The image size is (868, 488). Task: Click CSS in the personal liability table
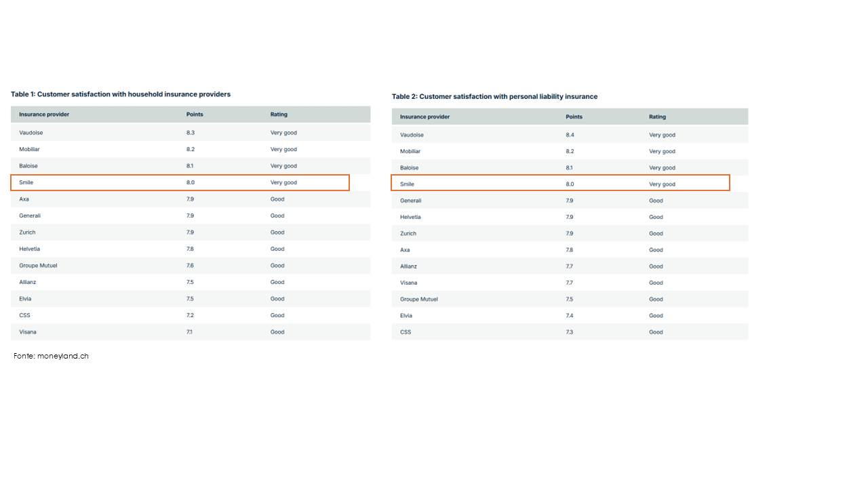[406, 332]
